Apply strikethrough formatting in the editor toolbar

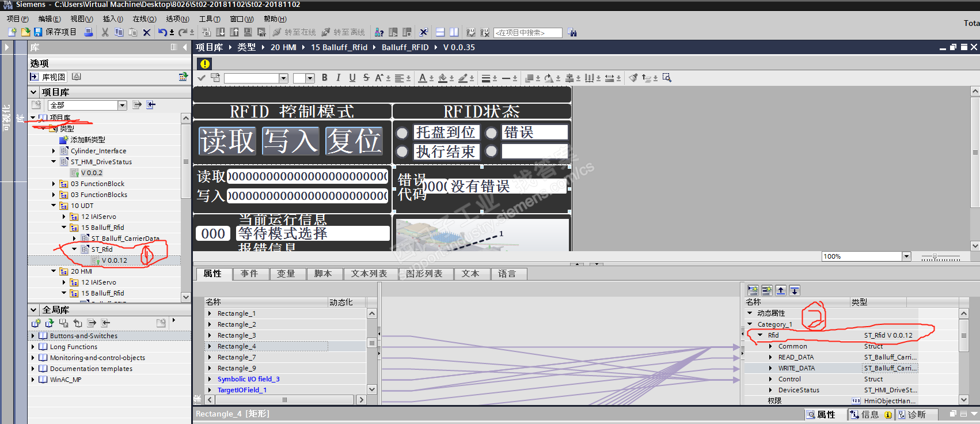(x=366, y=78)
